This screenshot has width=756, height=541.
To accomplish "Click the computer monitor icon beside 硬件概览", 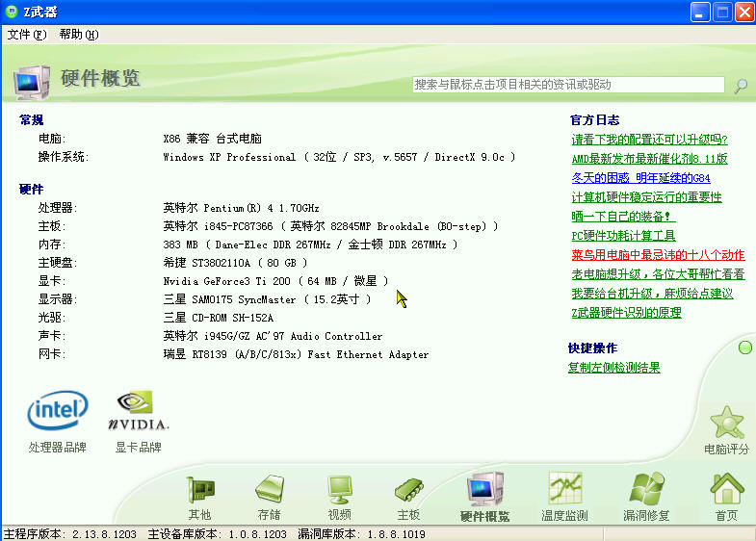I will [x=32, y=83].
